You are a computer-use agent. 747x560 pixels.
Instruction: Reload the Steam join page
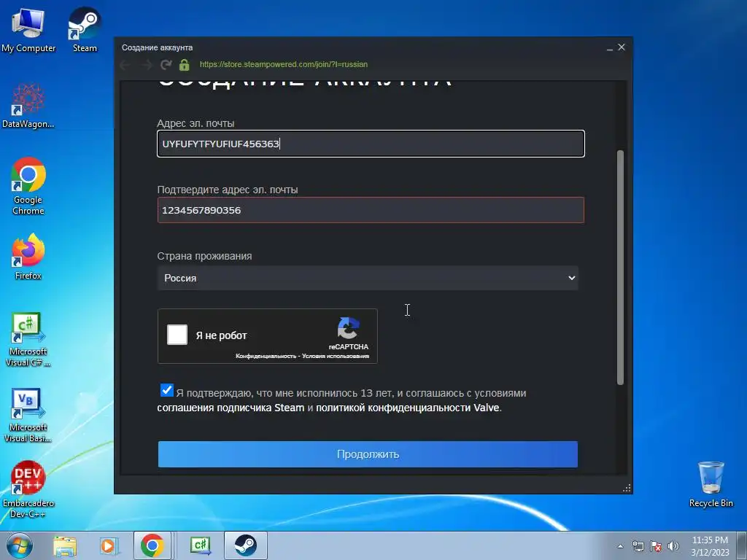(x=166, y=65)
